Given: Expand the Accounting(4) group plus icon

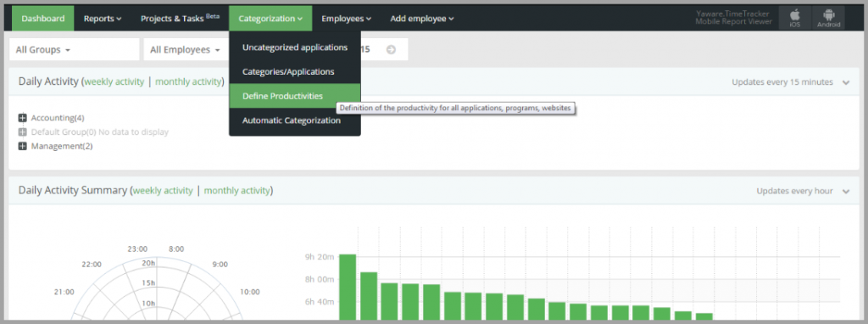Looking at the screenshot, I should pyautogui.click(x=22, y=117).
